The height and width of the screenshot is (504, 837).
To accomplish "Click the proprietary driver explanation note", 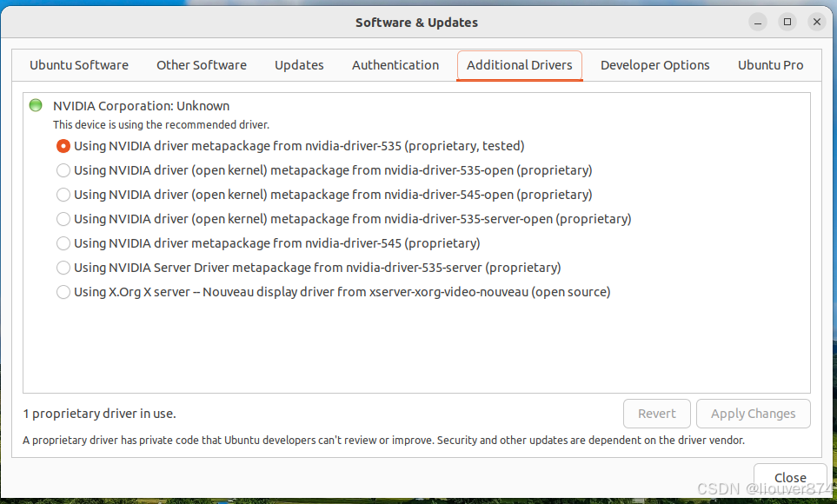I will coord(383,441).
